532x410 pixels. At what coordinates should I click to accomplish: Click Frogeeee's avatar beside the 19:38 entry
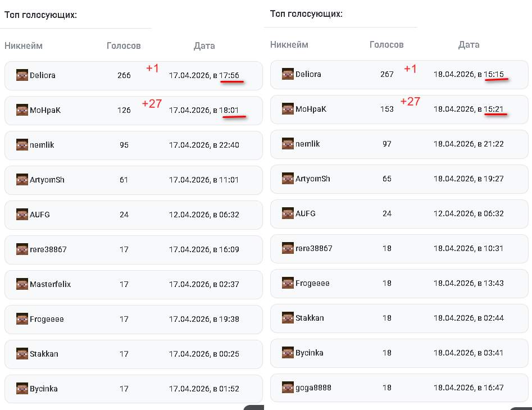22,319
